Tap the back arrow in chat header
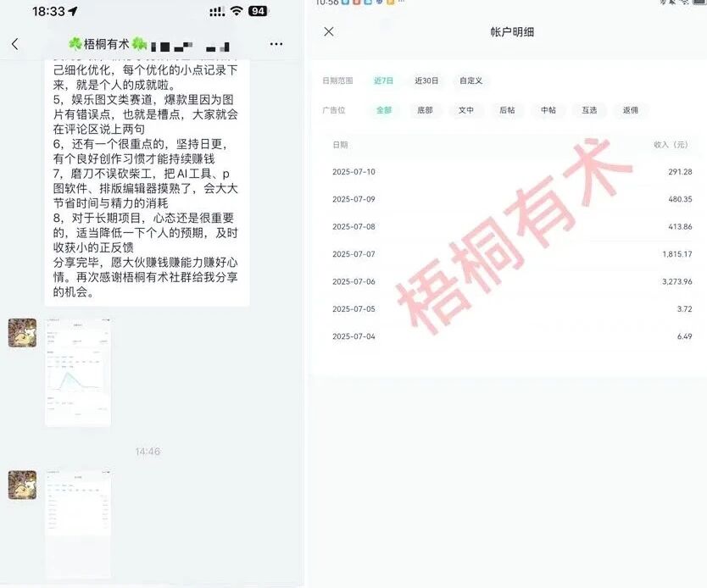The height and width of the screenshot is (588, 707). (x=14, y=44)
